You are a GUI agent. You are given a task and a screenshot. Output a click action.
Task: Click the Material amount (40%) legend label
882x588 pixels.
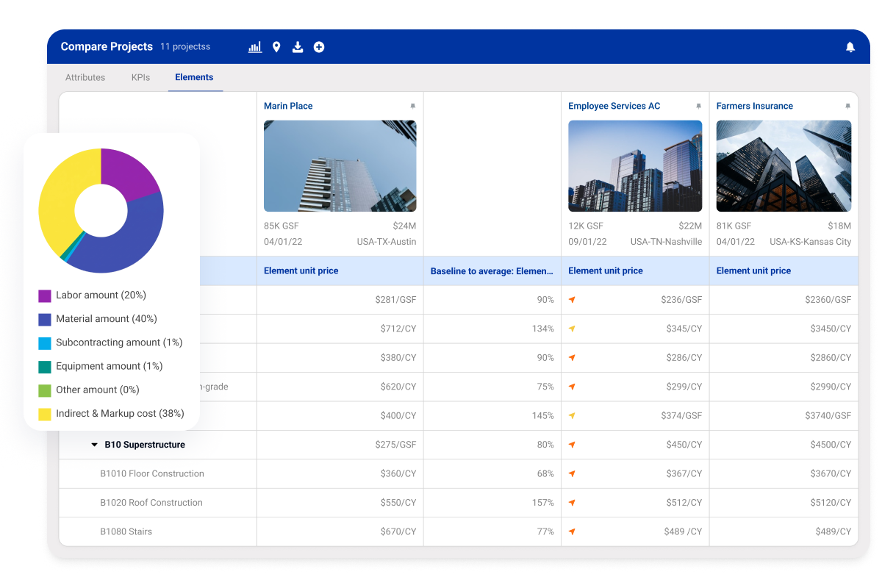click(x=107, y=319)
